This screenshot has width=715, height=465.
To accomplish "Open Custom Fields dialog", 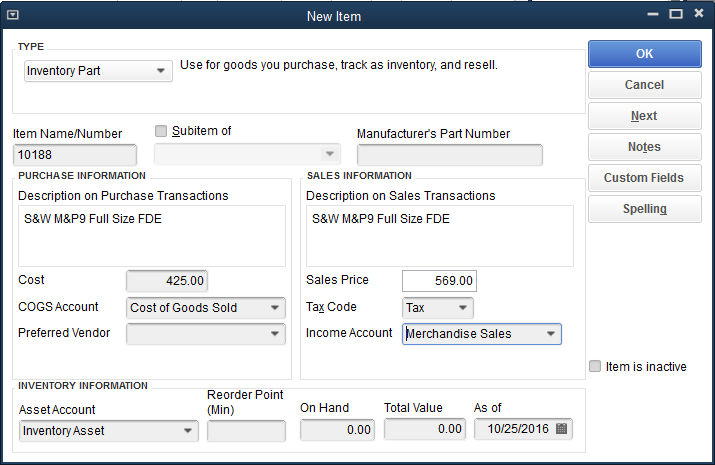I will pos(645,178).
